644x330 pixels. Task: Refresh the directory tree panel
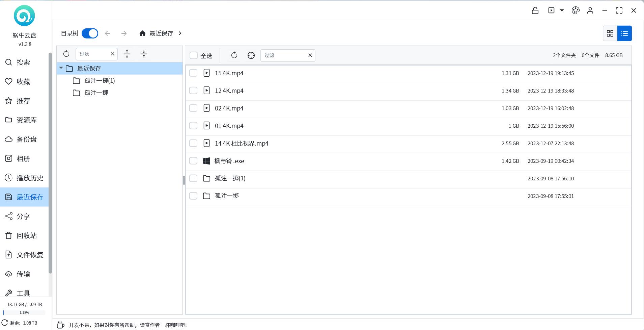click(x=66, y=54)
